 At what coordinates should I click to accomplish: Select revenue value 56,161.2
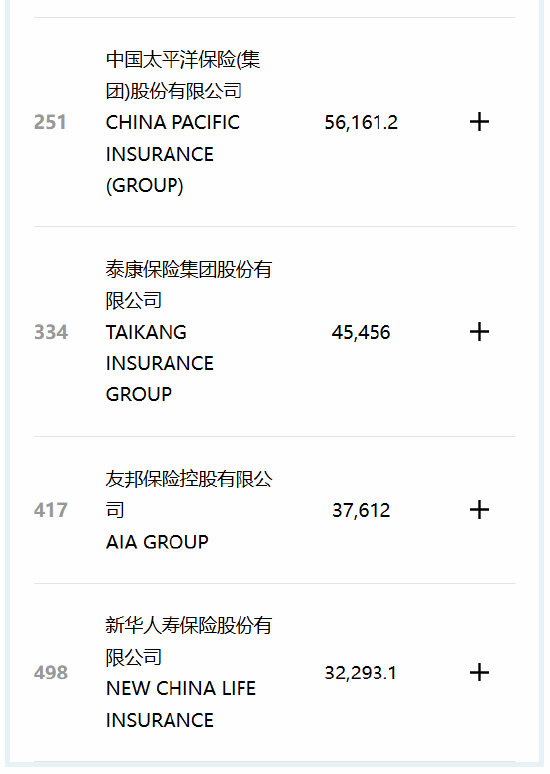tap(361, 122)
